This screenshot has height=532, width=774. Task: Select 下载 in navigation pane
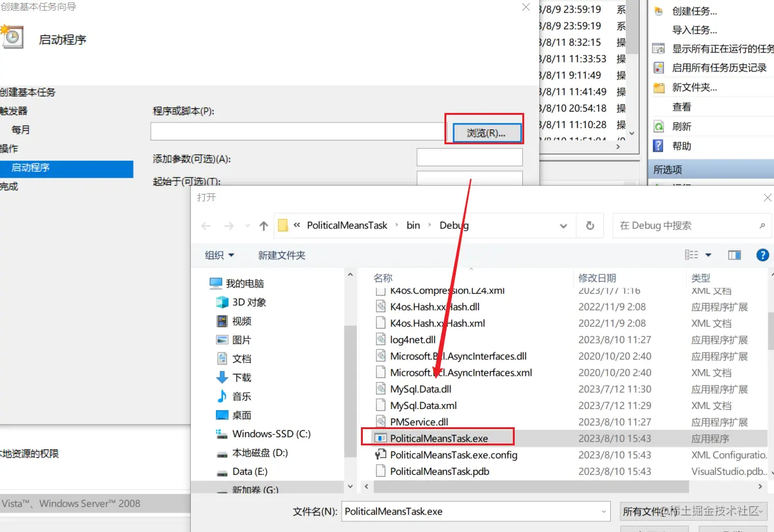[242, 378]
